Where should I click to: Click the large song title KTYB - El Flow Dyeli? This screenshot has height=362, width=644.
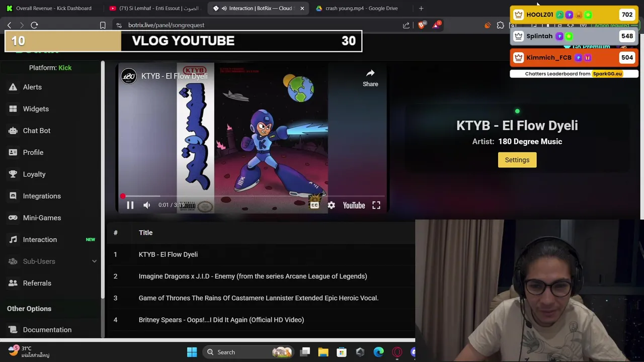point(517,126)
